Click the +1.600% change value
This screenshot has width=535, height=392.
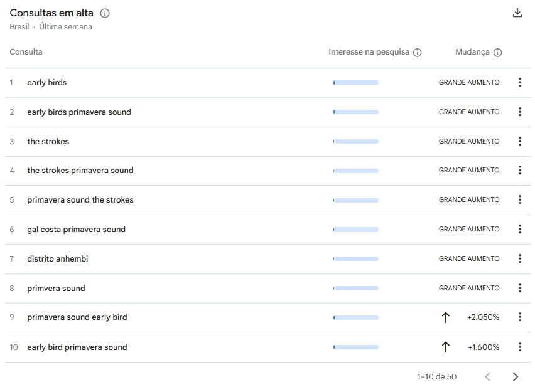point(484,347)
